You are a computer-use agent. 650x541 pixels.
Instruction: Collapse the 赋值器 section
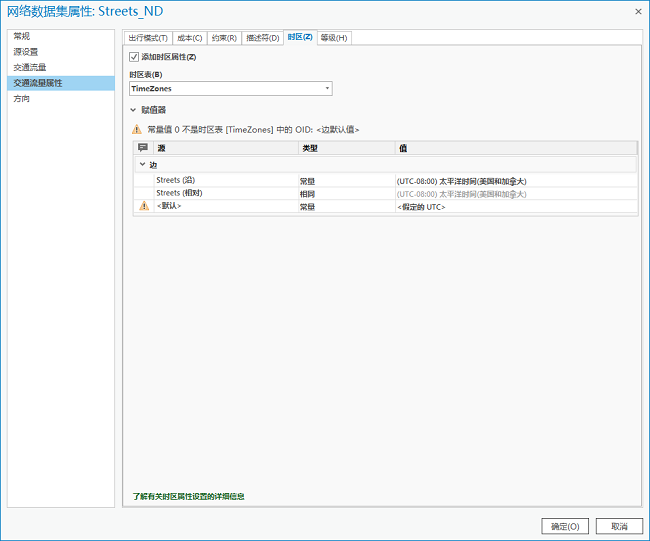pos(133,110)
